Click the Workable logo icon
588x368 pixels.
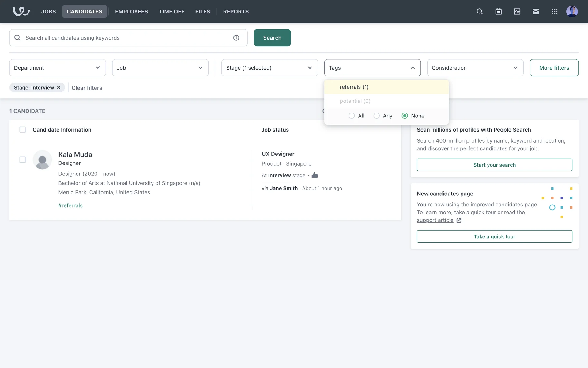coord(21,11)
